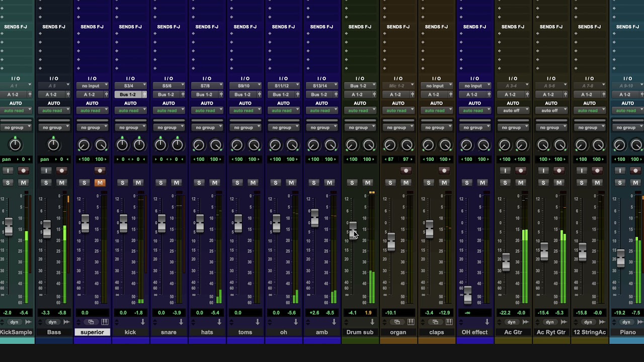Mute the organ track
This screenshot has width=644, height=362.
pyautogui.click(x=406, y=183)
